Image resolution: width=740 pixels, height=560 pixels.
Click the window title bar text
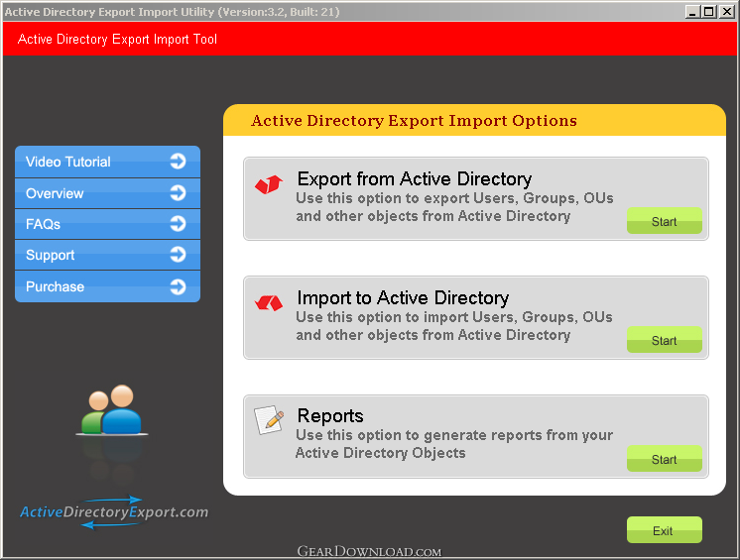[x=173, y=12]
